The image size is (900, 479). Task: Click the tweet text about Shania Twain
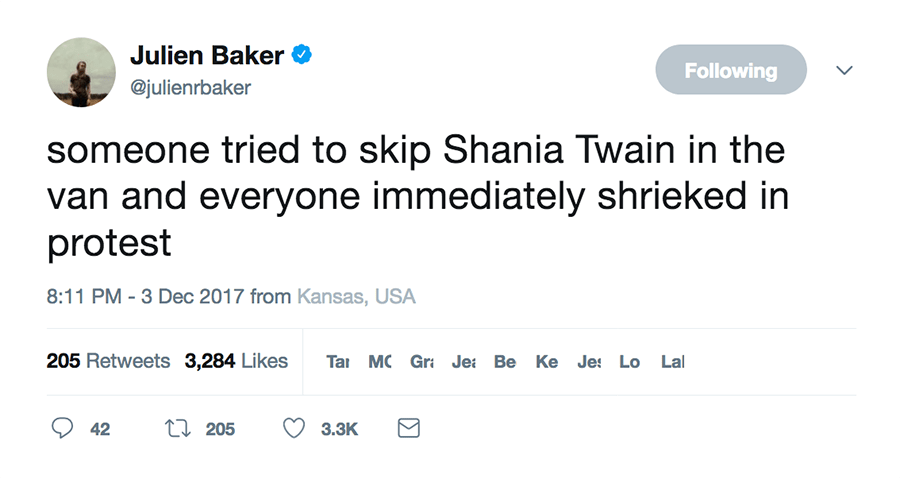coord(417,197)
